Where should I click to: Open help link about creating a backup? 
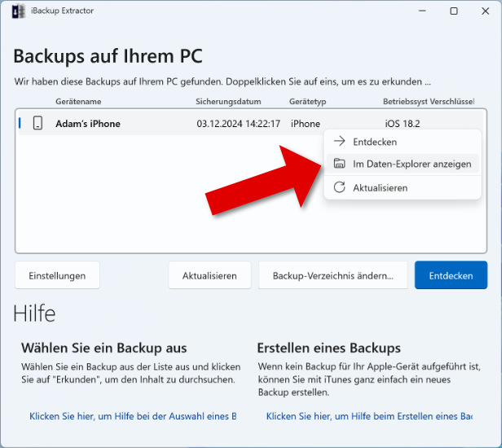pyautogui.click(x=369, y=416)
